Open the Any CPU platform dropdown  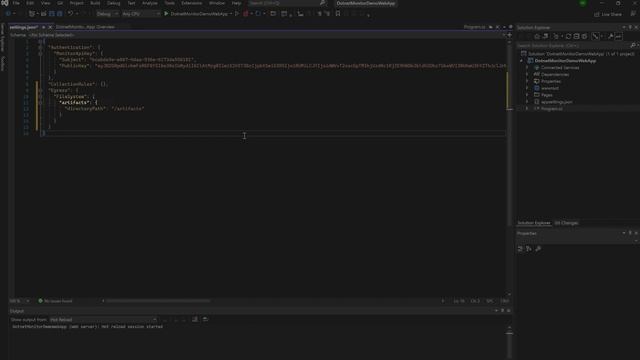(x=141, y=14)
